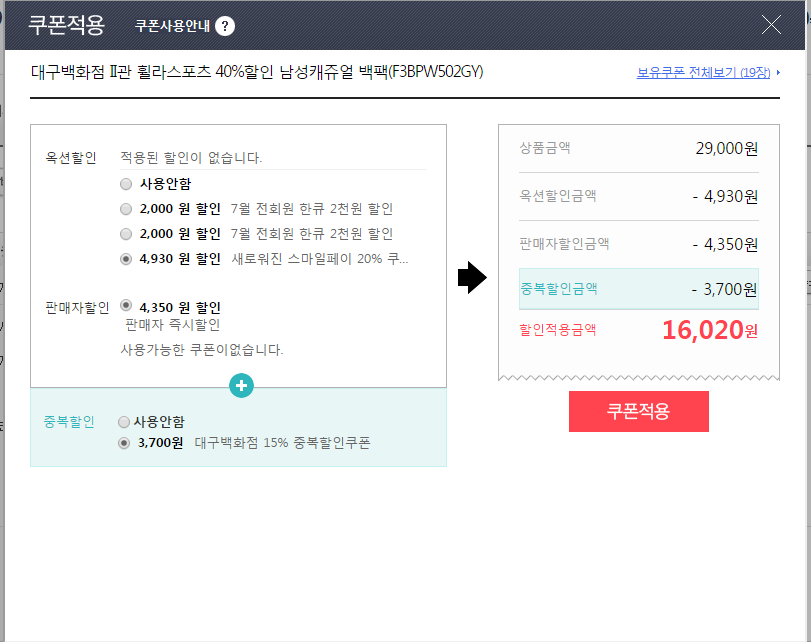This screenshot has width=811, height=642.
Task: Click the black right arrow icon
Action: [x=471, y=279]
